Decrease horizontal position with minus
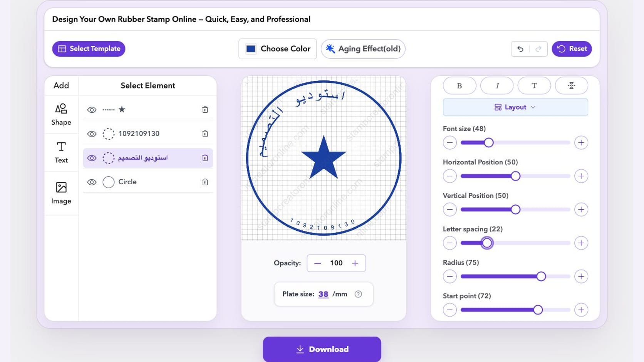Screen dimensions: 644x362 click(449, 176)
